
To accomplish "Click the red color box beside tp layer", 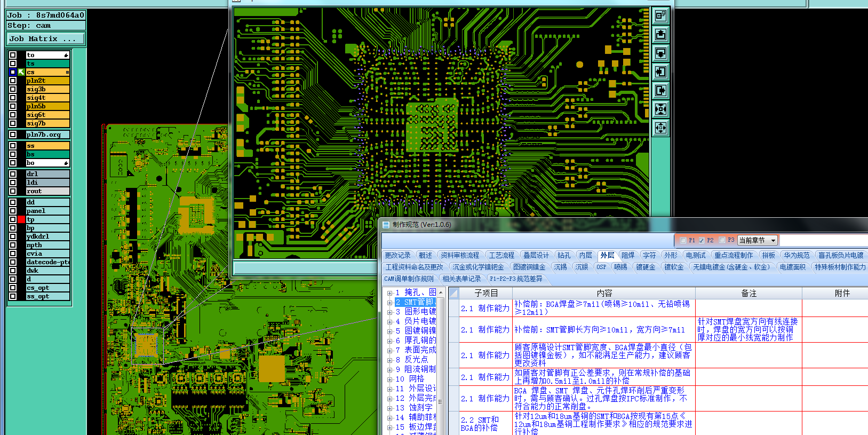I will [21, 219].
